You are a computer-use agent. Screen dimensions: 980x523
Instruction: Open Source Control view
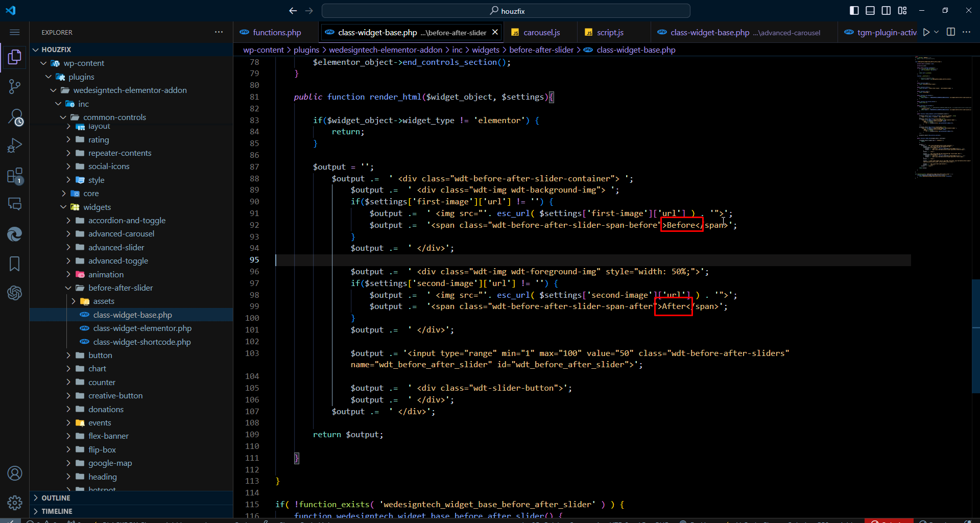14,86
